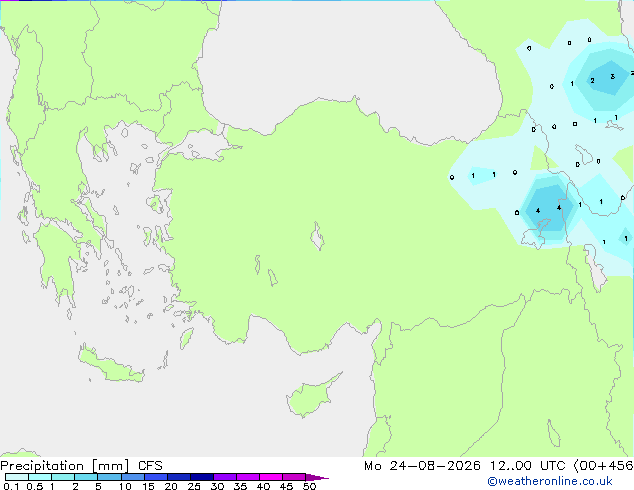Select the 10 mm legend color swatch
Image resolution: width=634 pixels, height=490 pixels.
[132, 477]
